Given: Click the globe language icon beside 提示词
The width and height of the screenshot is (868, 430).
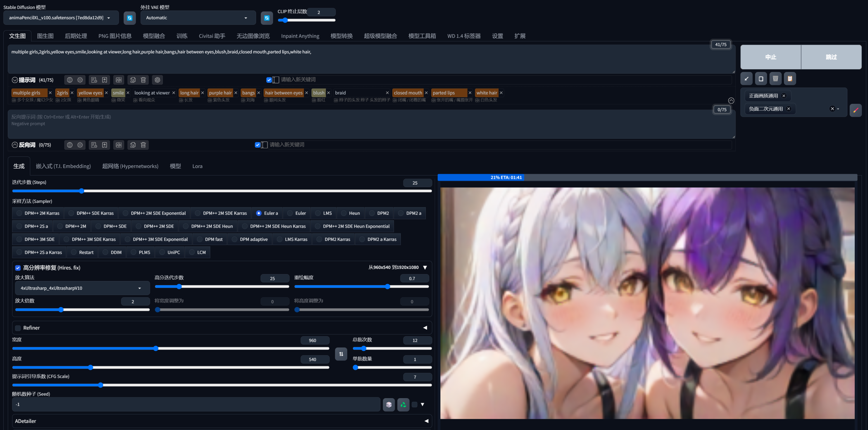Looking at the screenshot, I should point(70,80).
